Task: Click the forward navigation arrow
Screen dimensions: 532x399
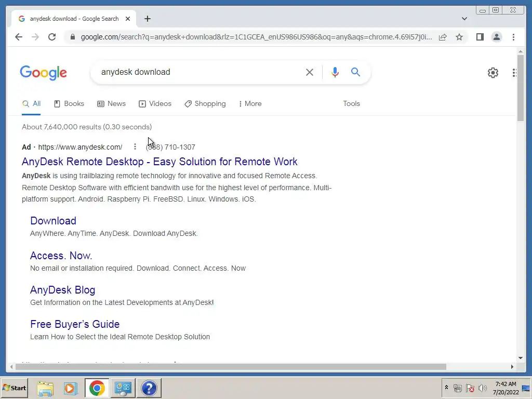Action: click(35, 37)
